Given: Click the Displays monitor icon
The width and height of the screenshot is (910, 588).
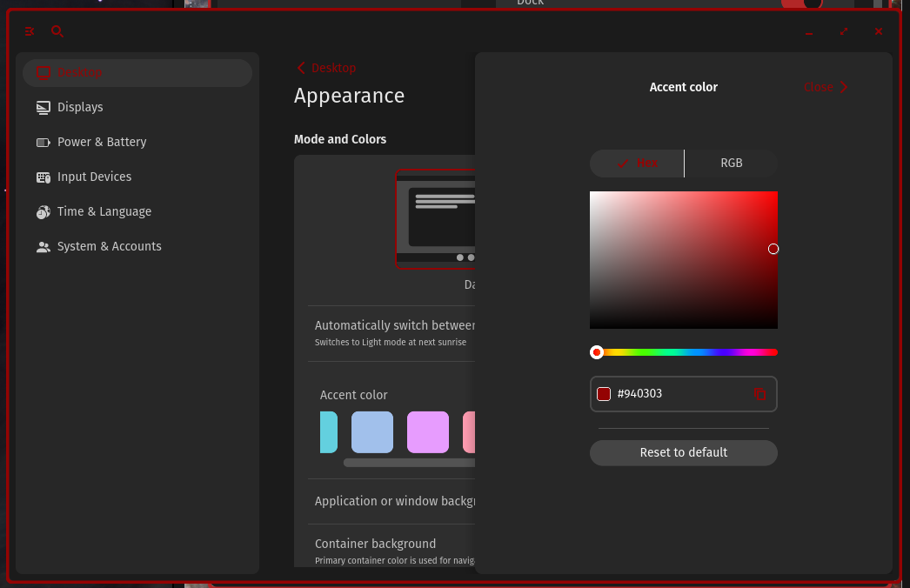Looking at the screenshot, I should click(43, 107).
